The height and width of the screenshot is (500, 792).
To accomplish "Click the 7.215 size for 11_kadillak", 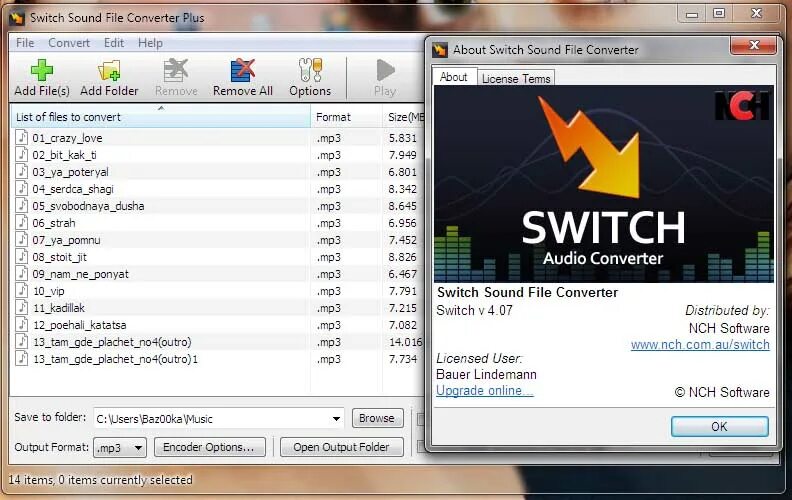I will [403, 308].
